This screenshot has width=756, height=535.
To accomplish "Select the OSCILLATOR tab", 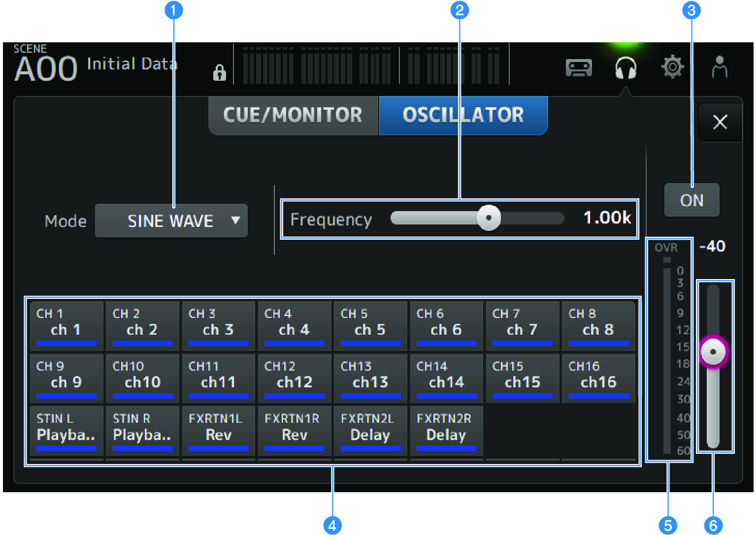I will (x=463, y=115).
